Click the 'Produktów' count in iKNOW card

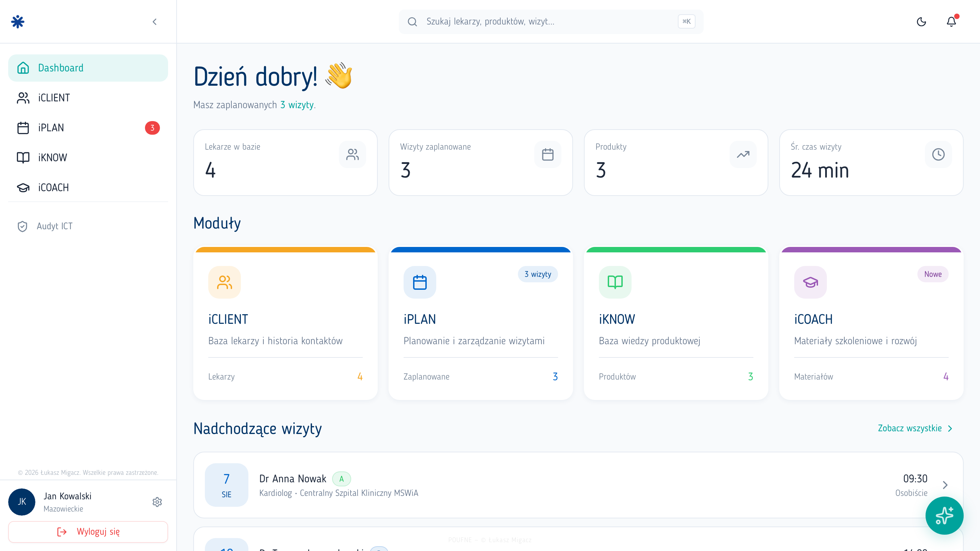[x=750, y=377]
